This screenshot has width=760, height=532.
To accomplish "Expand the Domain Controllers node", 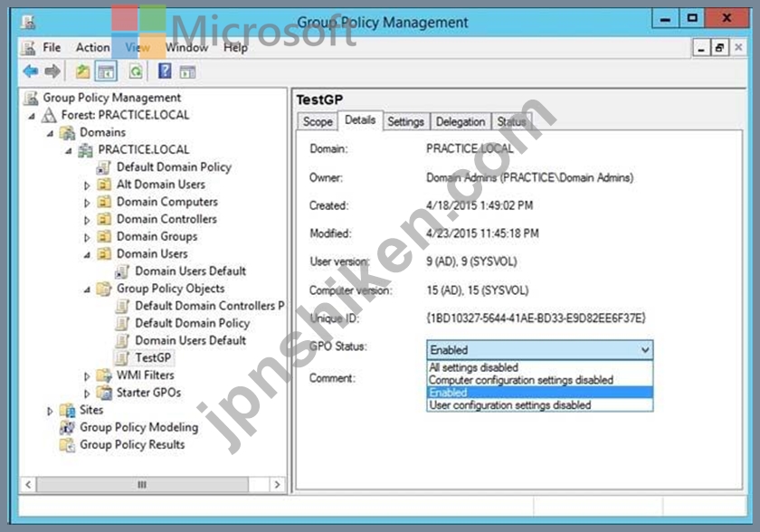I will point(87,221).
